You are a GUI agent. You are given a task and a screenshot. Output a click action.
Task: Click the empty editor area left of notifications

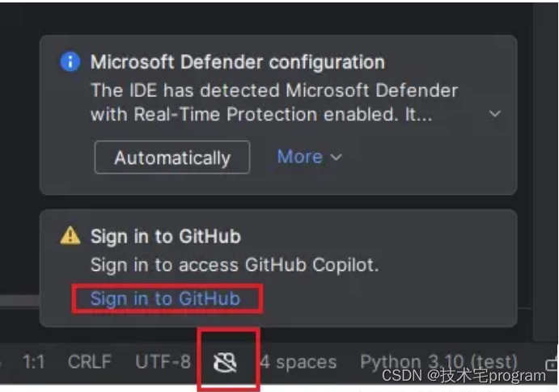pos(19,150)
